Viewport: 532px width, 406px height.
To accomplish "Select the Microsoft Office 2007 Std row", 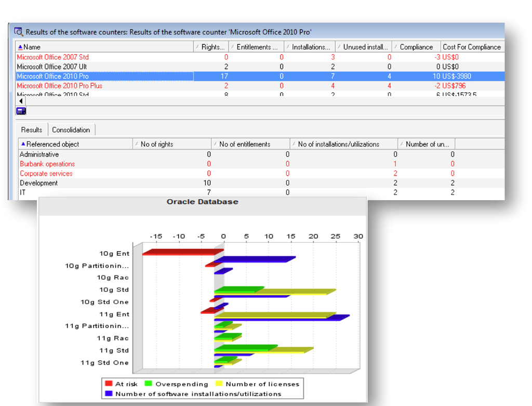I will coord(260,57).
